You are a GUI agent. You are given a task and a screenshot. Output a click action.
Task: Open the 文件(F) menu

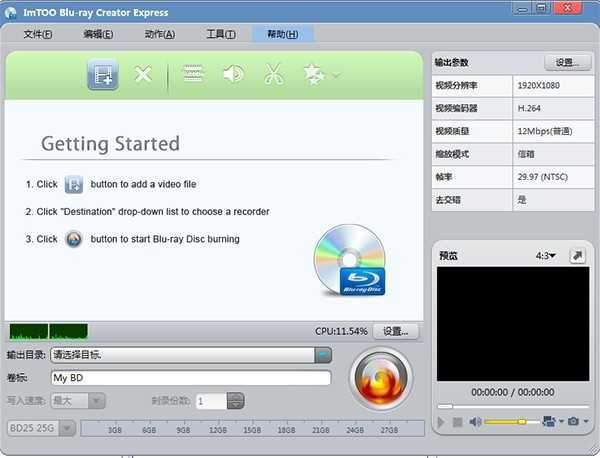pyautogui.click(x=38, y=34)
